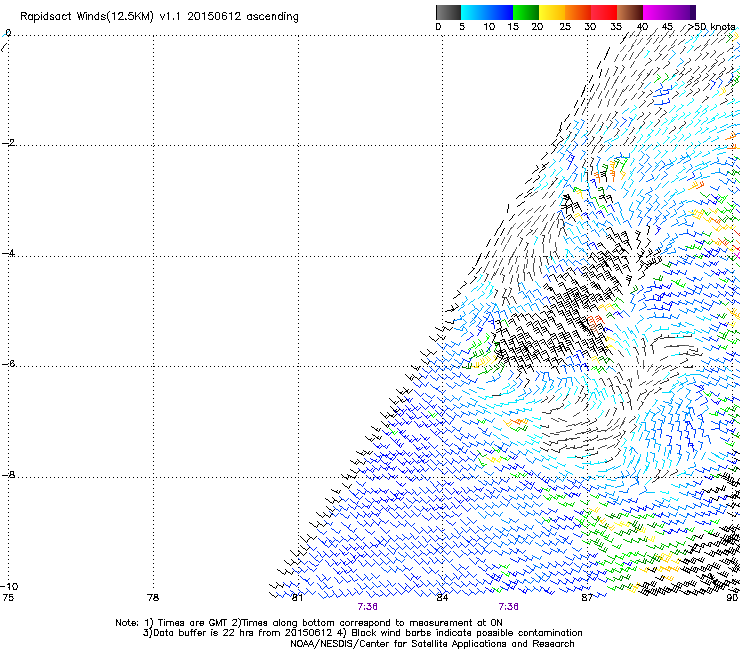Image resolution: width=740 pixels, height=650 pixels.
Task: Click the Rapidscat Winds chart title
Action: coord(159,17)
